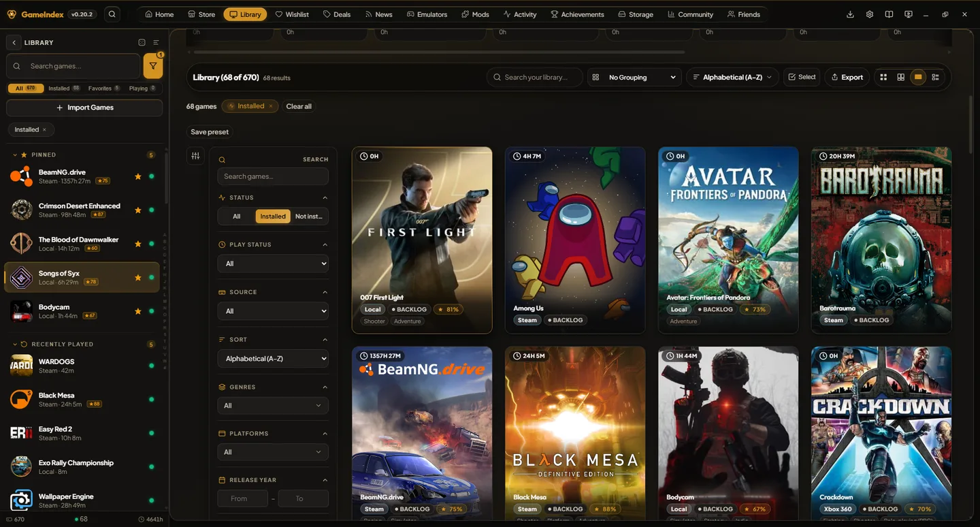Switch to the Achievements tab
The width and height of the screenshot is (980, 527).
[577, 14]
